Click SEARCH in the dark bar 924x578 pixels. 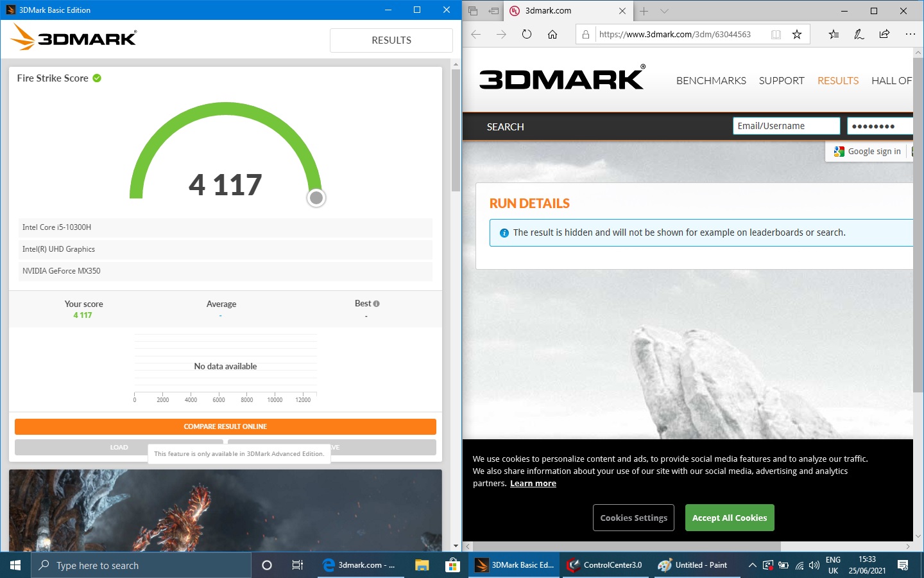[x=505, y=127]
